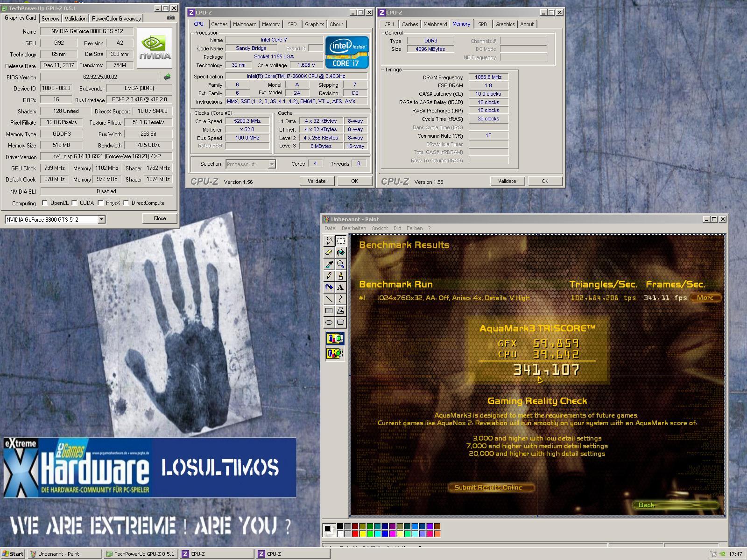Open Bild menu in Paint
The width and height of the screenshot is (747, 560).
[397, 228]
